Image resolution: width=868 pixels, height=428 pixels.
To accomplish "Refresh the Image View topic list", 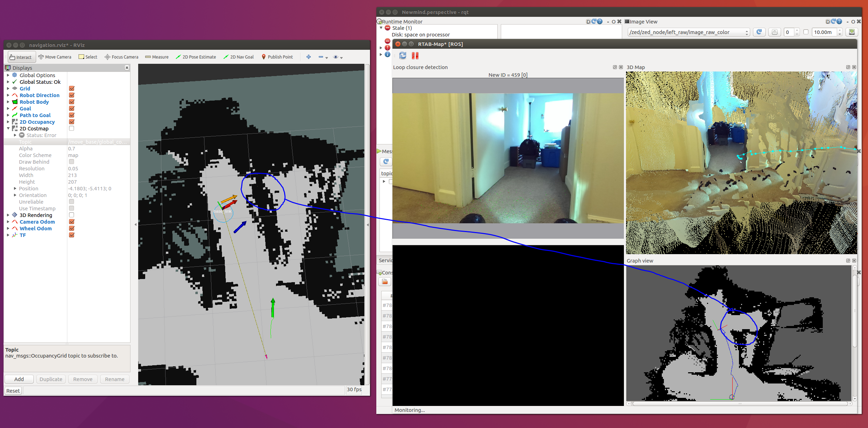I will click(759, 32).
